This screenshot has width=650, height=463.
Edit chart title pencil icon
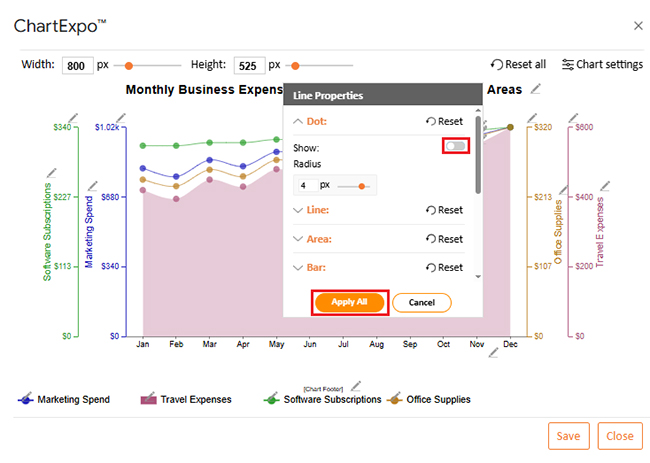click(536, 88)
